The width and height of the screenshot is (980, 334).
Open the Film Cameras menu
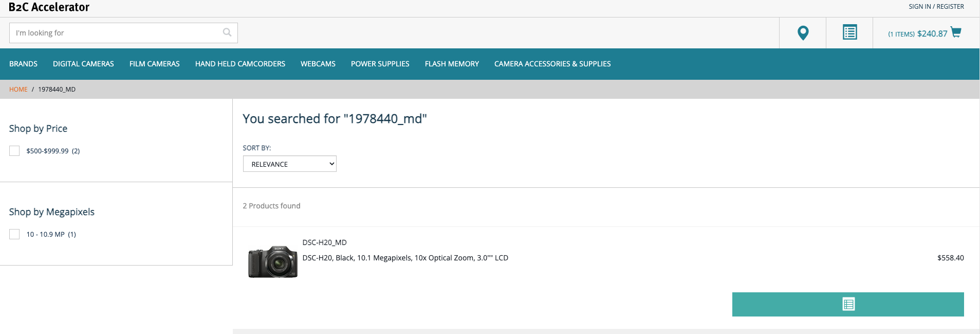coord(155,64)
